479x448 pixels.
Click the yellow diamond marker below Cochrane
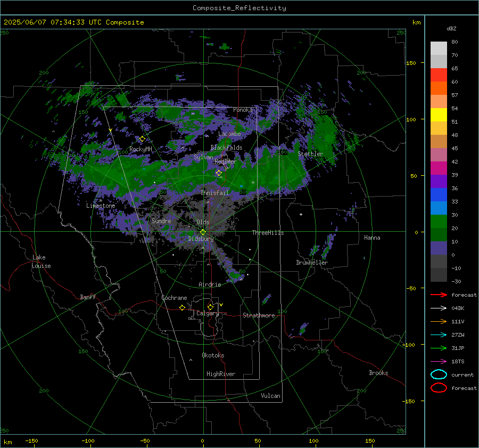pyautogui.click(x=182, y=307)
